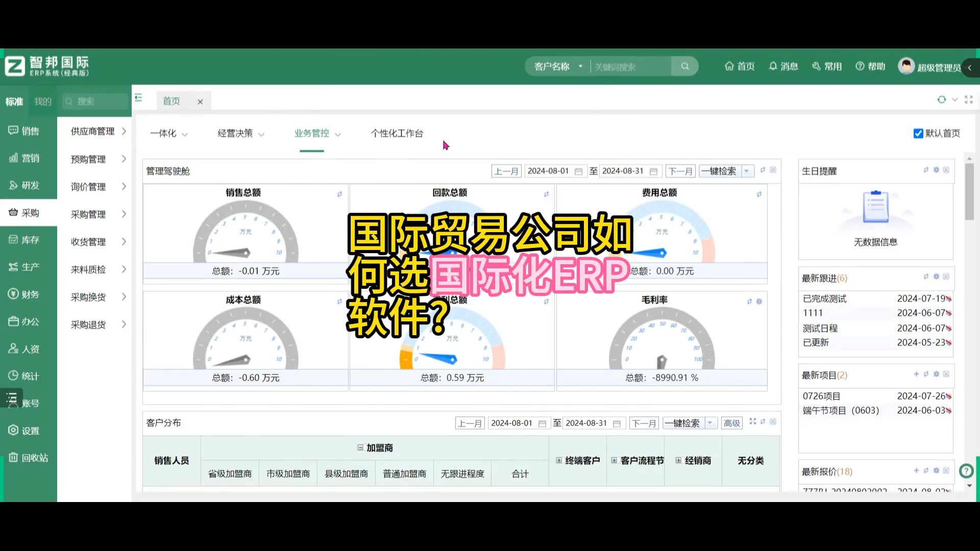Open the 0726项目 project entry

(821, 396)
